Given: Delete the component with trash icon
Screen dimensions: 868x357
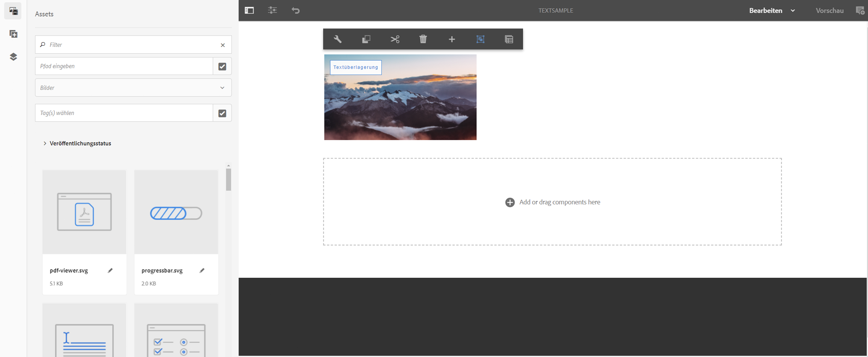Looking at the screenshot, I should [423, 39].
